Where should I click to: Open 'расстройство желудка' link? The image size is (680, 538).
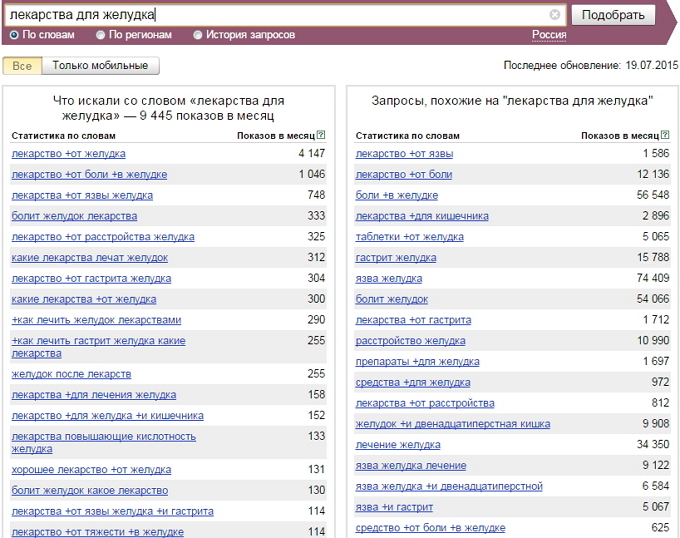[410, 341]
